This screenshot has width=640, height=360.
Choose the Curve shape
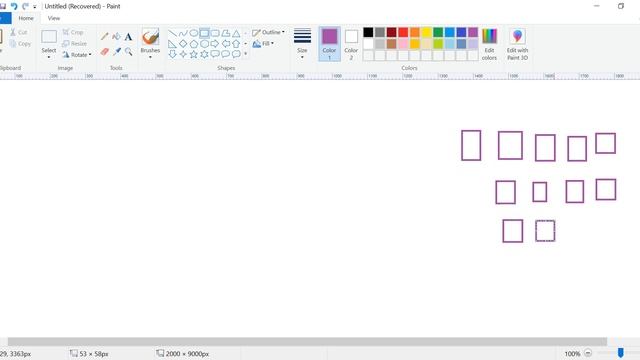tap(183, 33)
